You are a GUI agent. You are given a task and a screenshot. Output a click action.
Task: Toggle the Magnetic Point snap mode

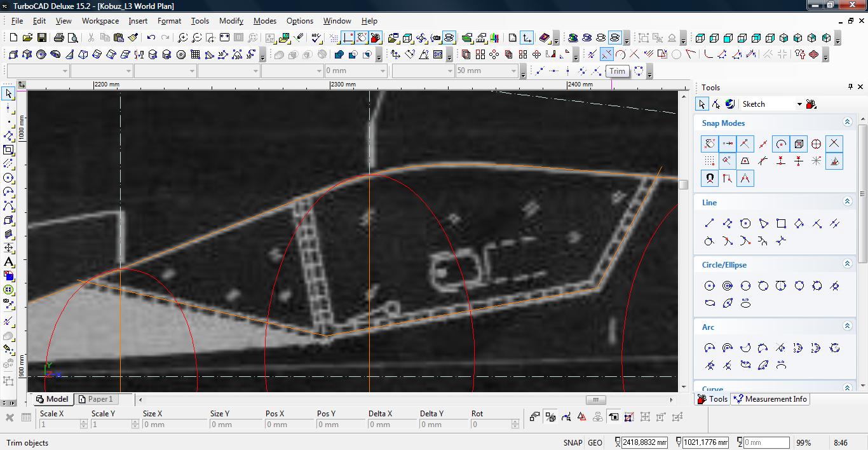coord(710,179)
